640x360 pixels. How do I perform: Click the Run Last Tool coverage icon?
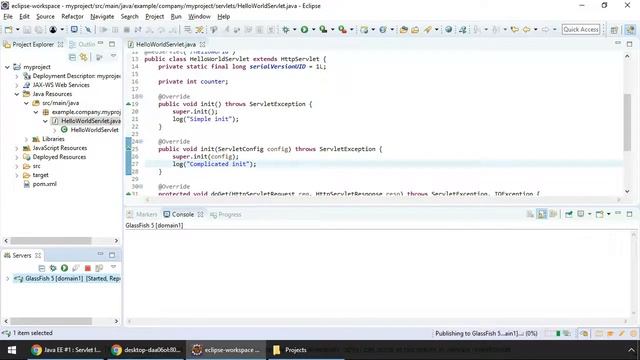point(323,29)
